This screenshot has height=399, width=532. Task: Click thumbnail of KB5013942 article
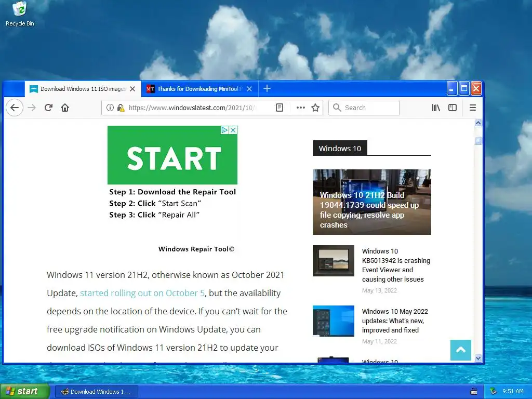334,261
